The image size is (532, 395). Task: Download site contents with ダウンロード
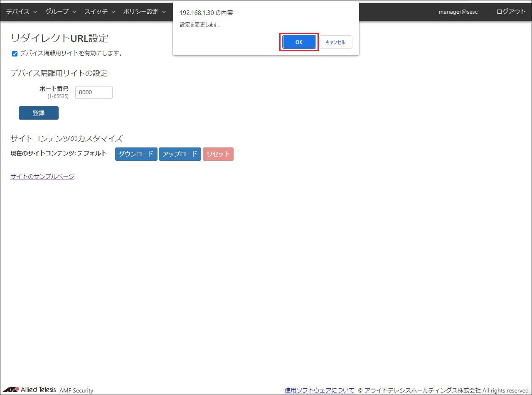pos(136,154)
